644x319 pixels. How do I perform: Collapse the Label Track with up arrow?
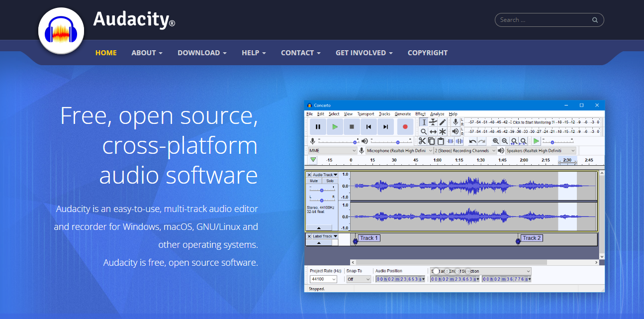coord(319,242)
